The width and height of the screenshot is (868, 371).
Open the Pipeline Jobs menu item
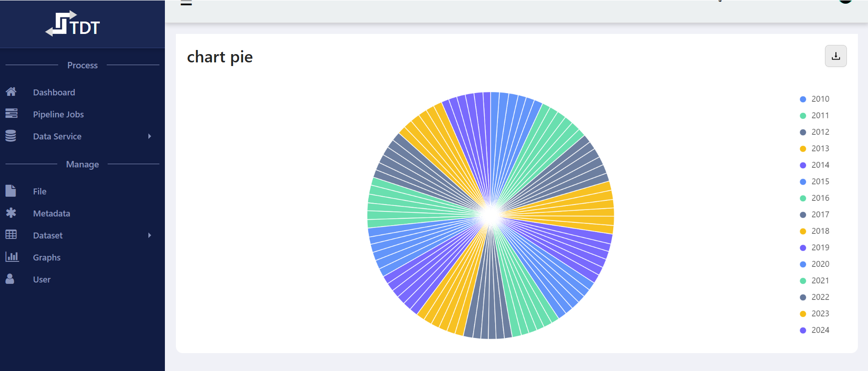click(58, 114)
